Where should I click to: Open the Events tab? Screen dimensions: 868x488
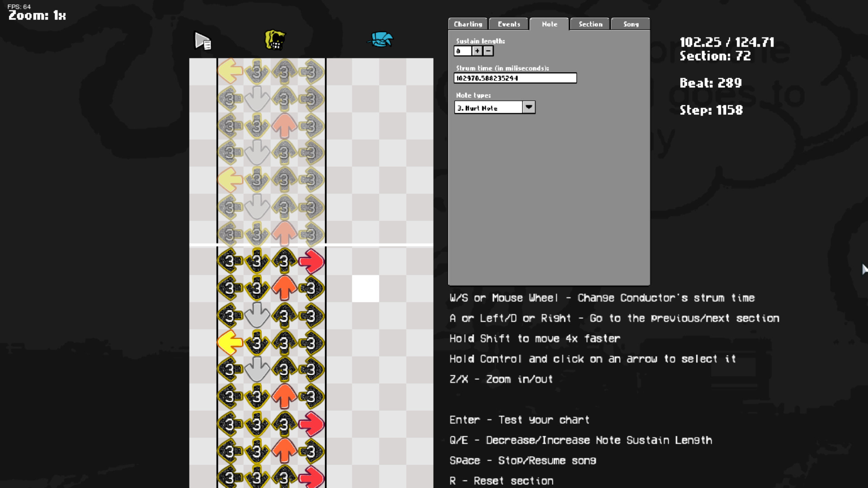tap(508, 24)
